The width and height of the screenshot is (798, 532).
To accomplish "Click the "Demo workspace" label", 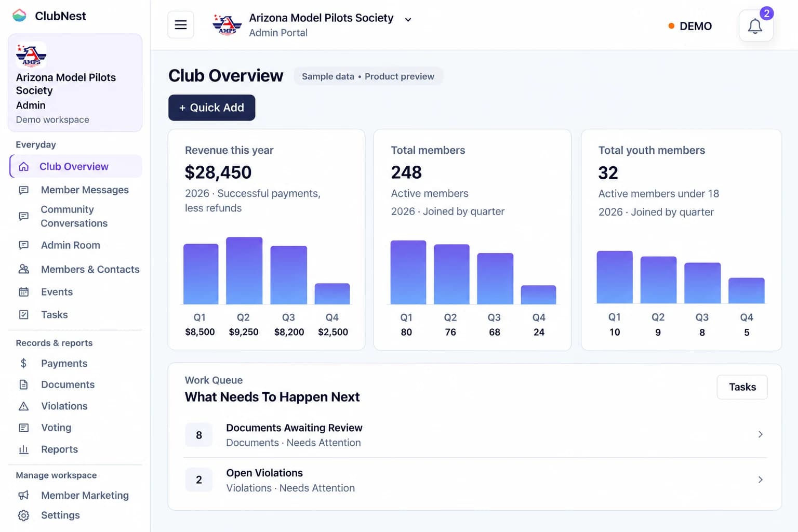I will (x=52, y=119).
